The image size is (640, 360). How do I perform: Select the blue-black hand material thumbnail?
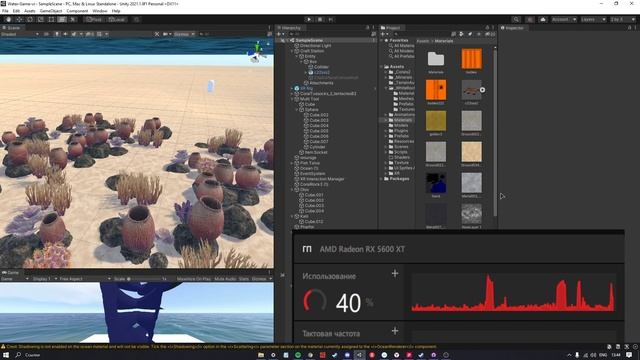point(436,182)
